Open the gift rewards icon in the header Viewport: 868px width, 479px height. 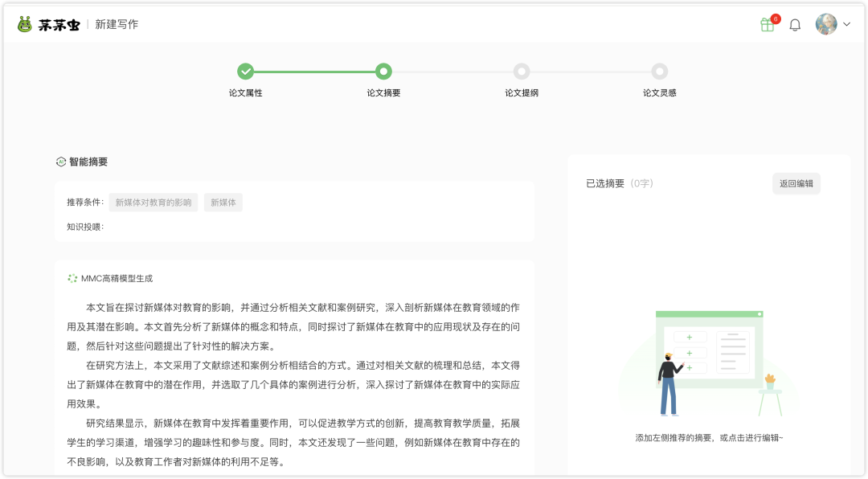tap(767, 25)
